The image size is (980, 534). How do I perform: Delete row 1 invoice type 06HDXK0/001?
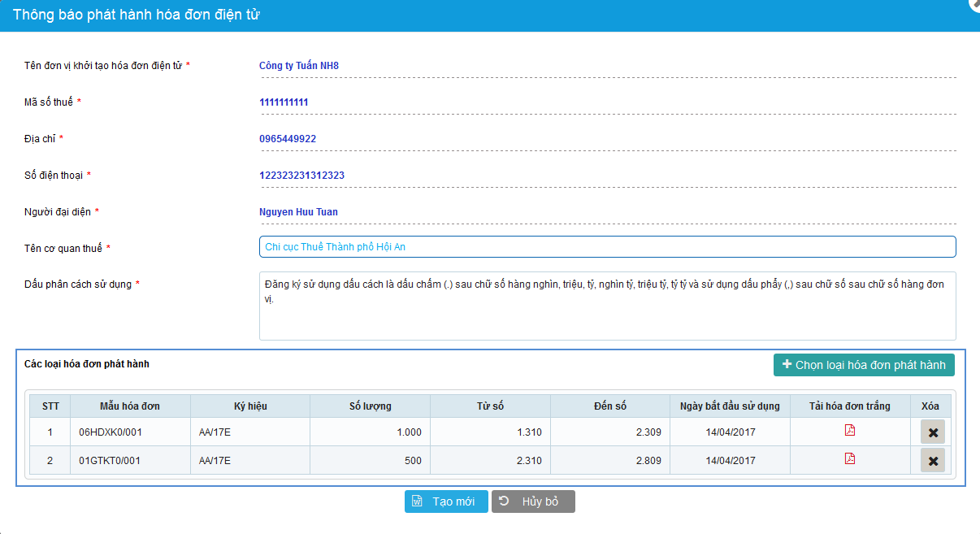pos(932,432)
